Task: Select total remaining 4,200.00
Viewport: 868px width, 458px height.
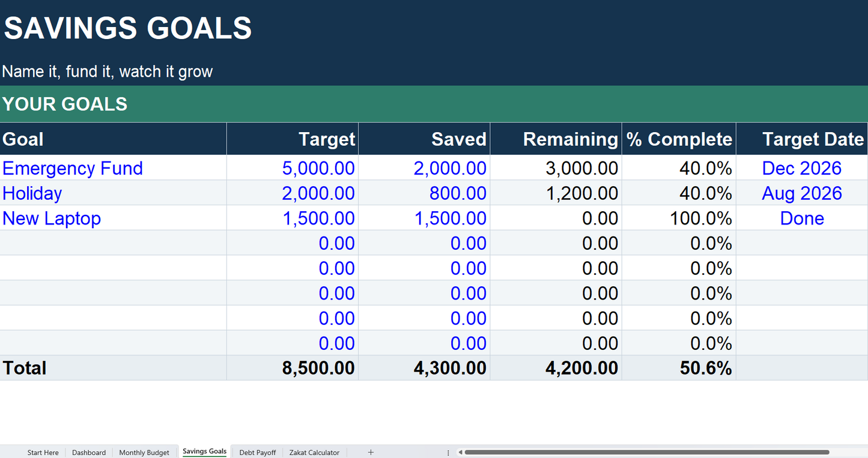Action: point(556,368)
